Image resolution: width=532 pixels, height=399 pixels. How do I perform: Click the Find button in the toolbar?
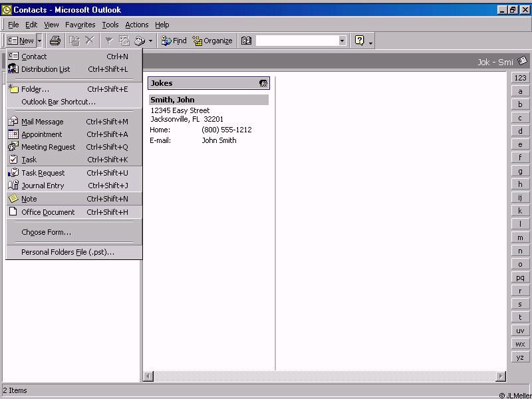[174, 41]
